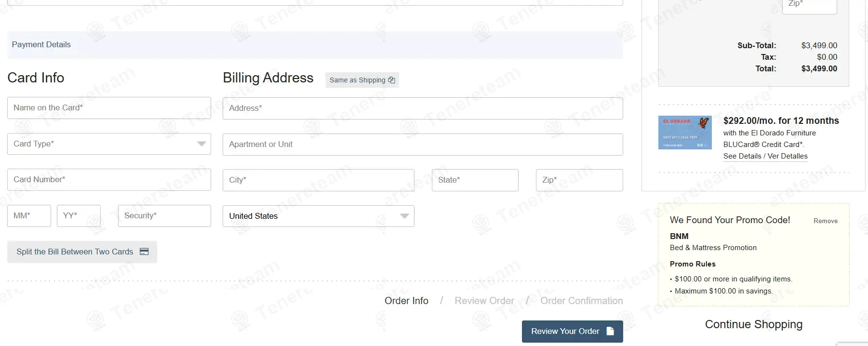Click the credit card icon in Split the Bill
This screenshot has width=868, height=346.
tap(144, 252)
